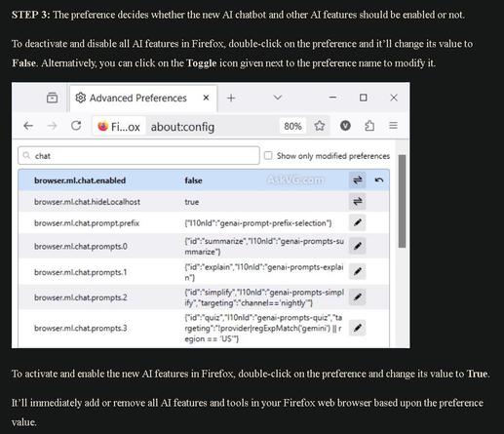Open the Firefox hamburger menu
This screenshot has height=434, width=504.
(x=393, y=126)
